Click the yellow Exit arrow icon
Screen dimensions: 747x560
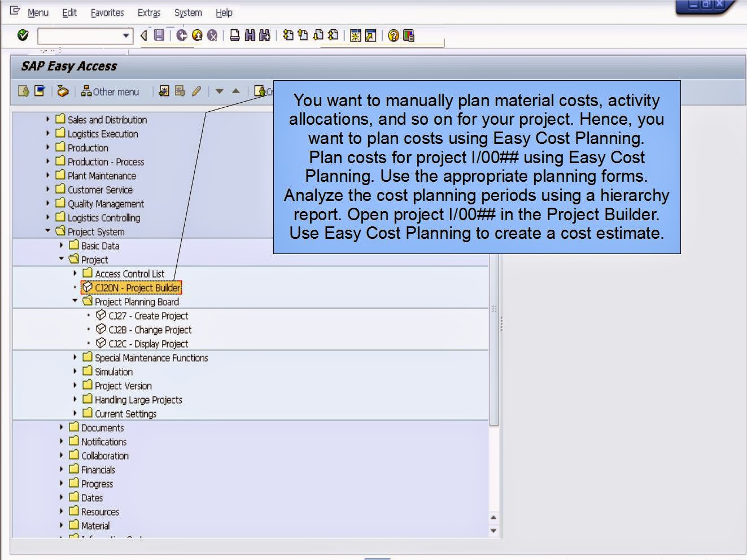(x=197, y=36)
